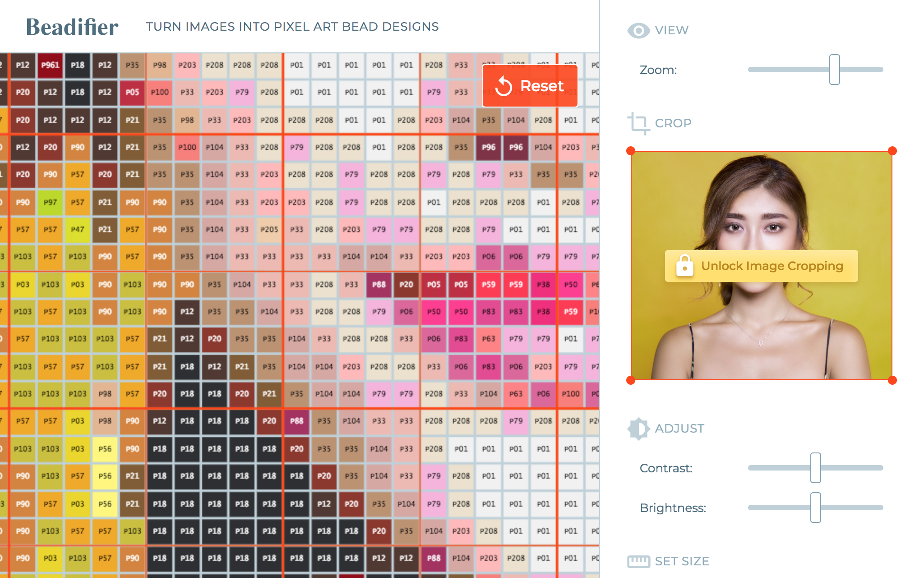This screenshot has width=924, height=578.
Task: Click the bottom-left crop corner handle
Action: coord(631,380)
